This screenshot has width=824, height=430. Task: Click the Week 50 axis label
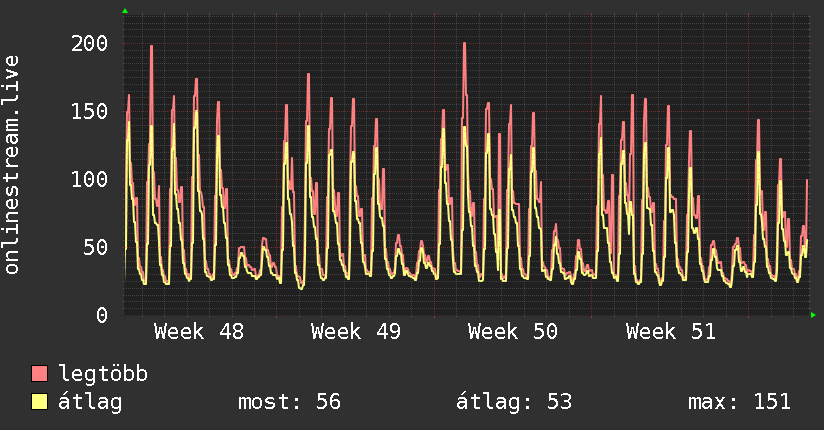pos(513,332)
